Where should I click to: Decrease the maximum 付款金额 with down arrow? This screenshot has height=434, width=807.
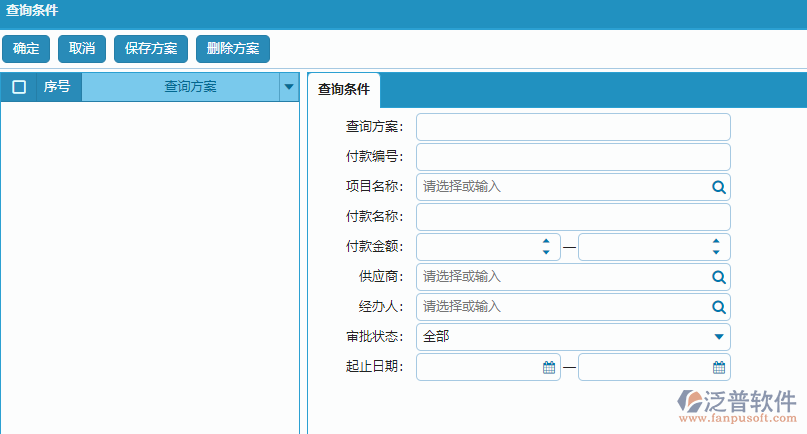point(716,252)
